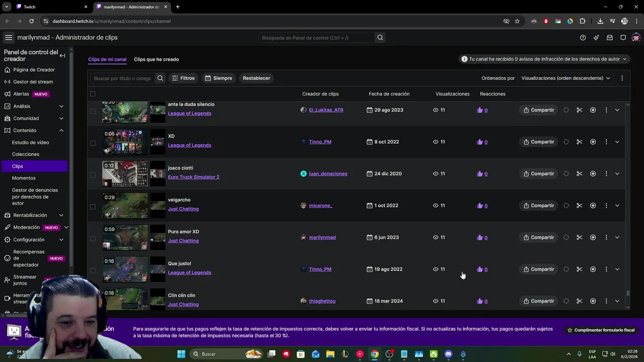Click the Siempre date range button
Image resolution: width=644 pixels, height=362 pixels.
[218, 78]
